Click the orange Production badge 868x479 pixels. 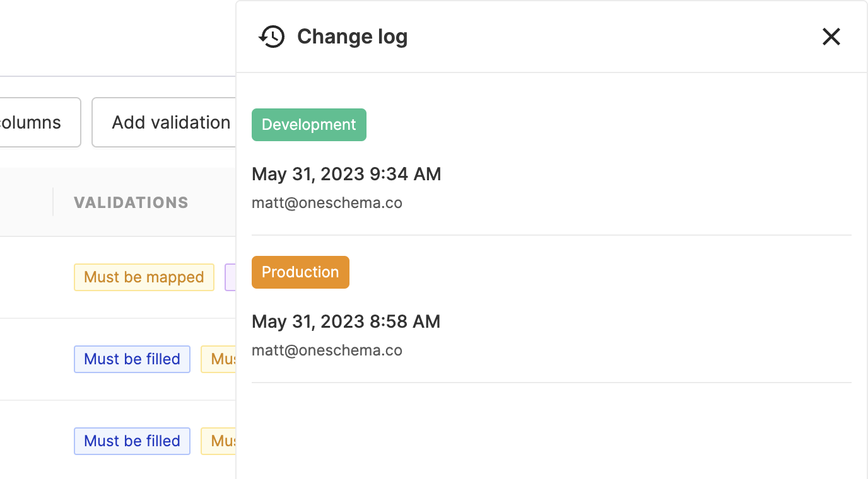(300, 272)
